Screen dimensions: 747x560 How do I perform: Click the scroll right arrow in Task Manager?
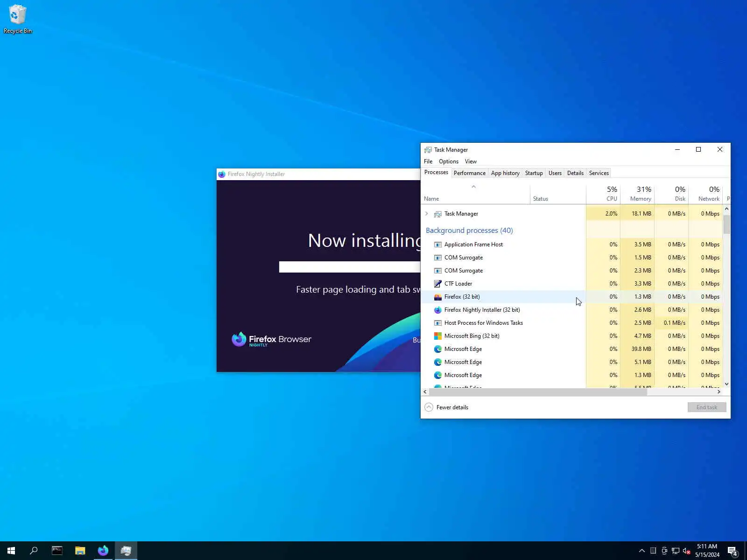719,392
